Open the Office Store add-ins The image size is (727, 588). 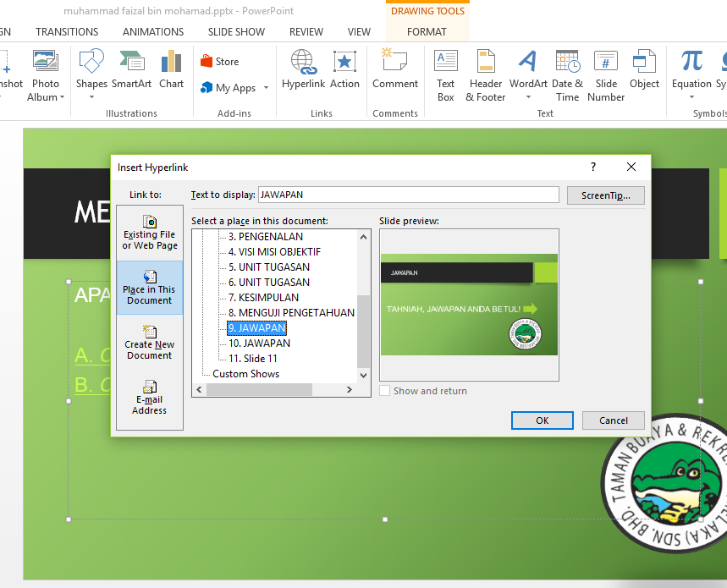[x=220, y=62]
